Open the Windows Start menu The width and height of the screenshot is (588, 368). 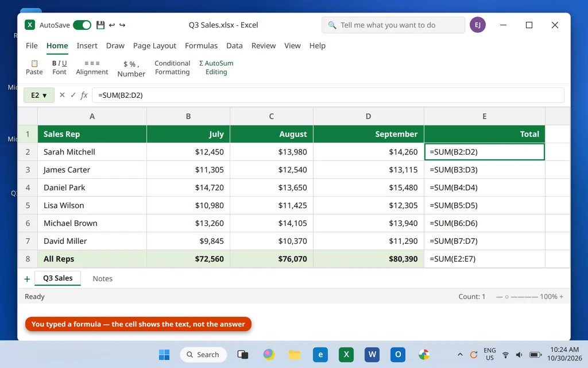(164, 354)
